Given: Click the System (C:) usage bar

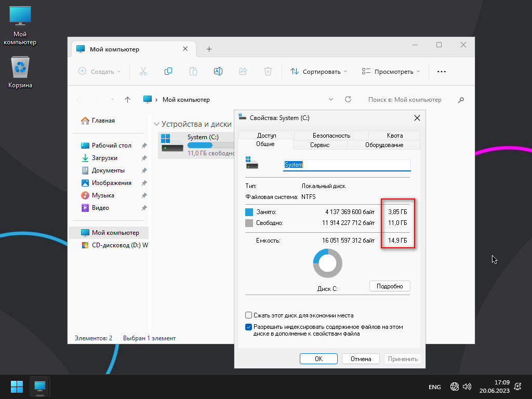Looking at the screenshot, I should click(211, 145).
